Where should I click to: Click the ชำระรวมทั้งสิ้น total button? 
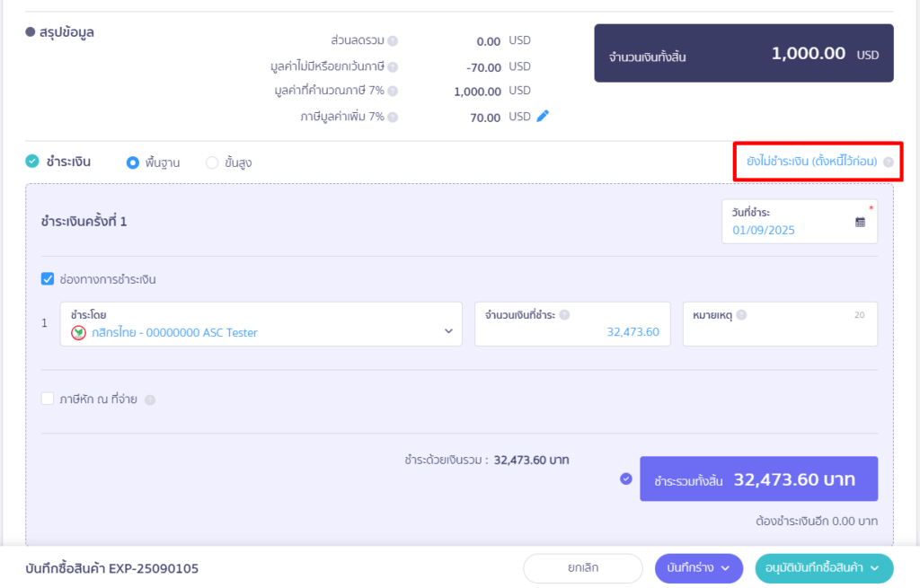tap(758, 479)
